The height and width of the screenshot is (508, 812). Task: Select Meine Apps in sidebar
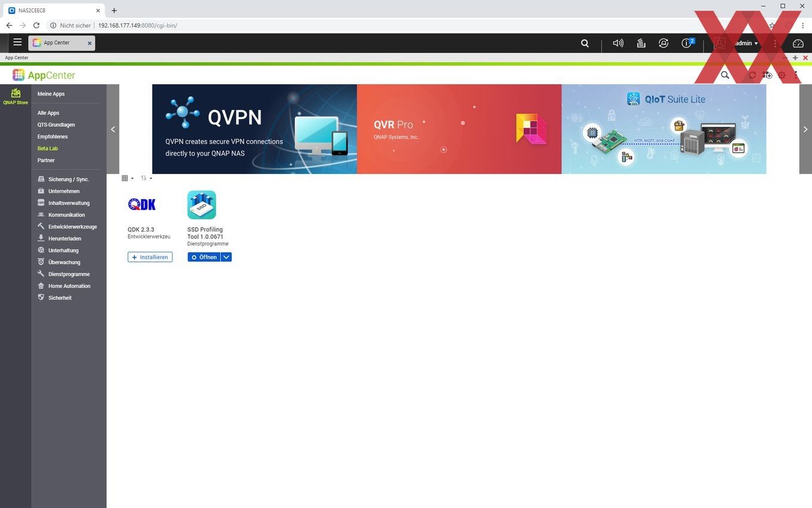51,94
